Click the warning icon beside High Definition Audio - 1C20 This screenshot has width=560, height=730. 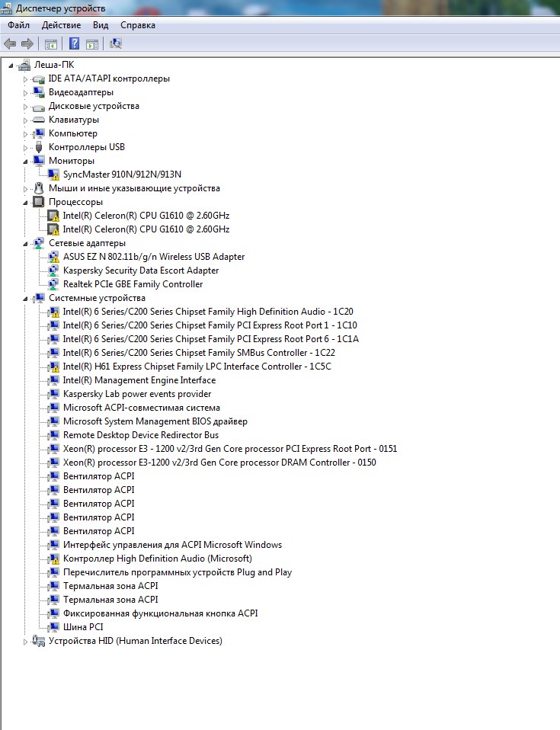pos(53,312)
